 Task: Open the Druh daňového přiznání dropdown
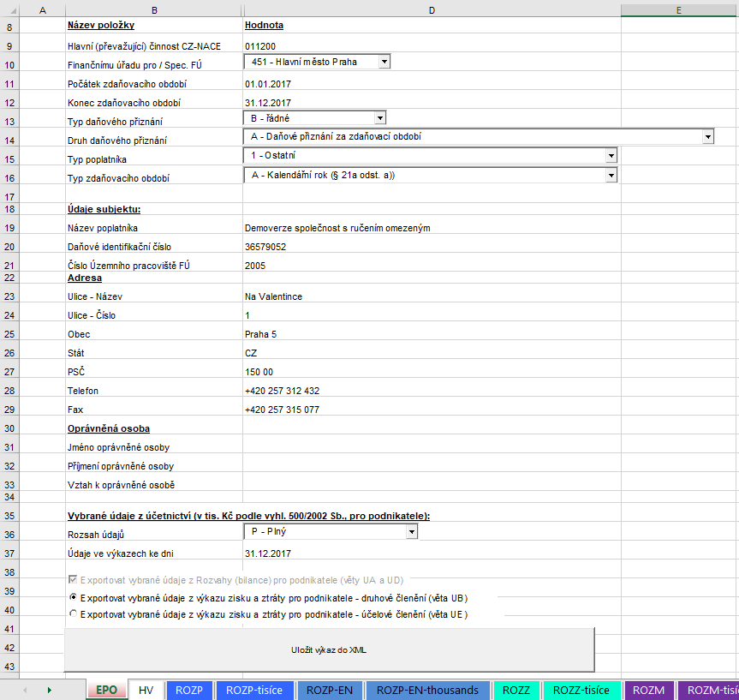(707, 136)
